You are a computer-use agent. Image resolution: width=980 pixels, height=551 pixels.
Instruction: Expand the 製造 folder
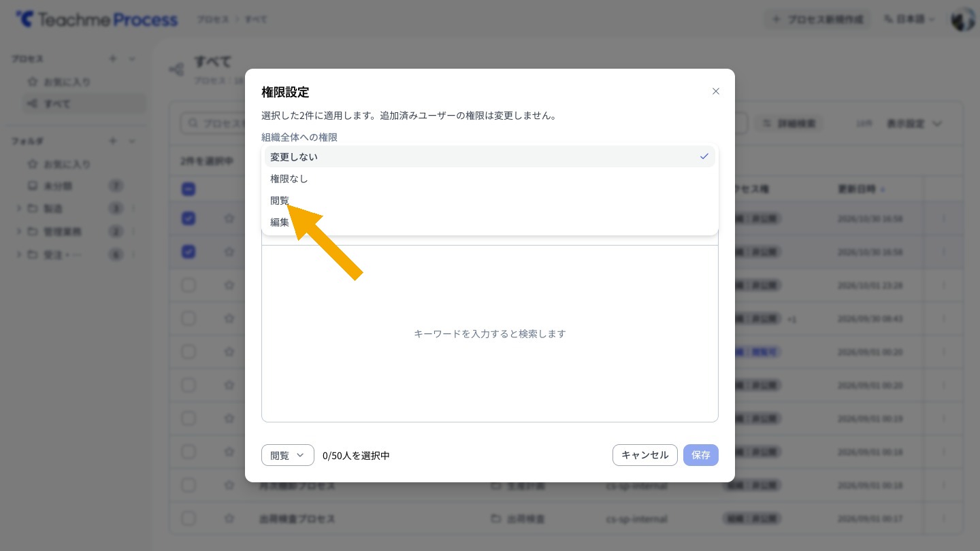tap(18, 208)
